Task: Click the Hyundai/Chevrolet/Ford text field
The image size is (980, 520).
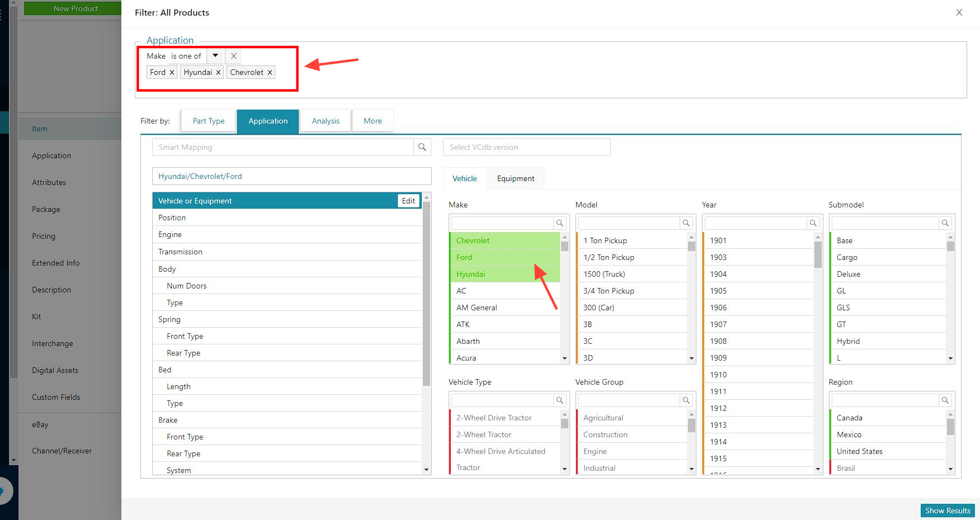Action: (291, 176)
